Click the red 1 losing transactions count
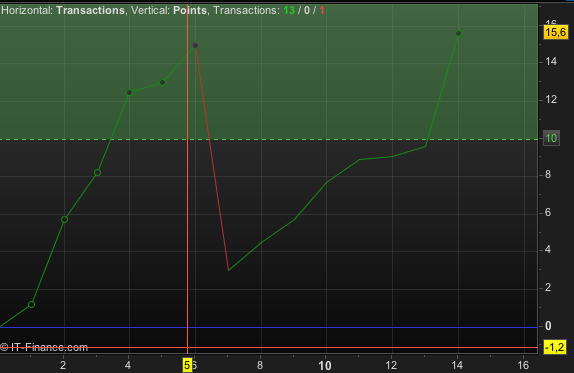The image size is (574, 373). pyautogui.click(x=322, y=10)
